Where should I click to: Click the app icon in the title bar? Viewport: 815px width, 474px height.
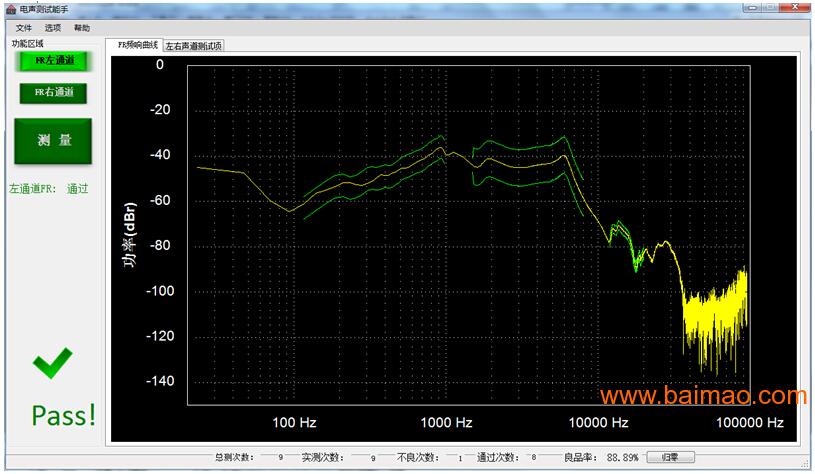(10, 9)
